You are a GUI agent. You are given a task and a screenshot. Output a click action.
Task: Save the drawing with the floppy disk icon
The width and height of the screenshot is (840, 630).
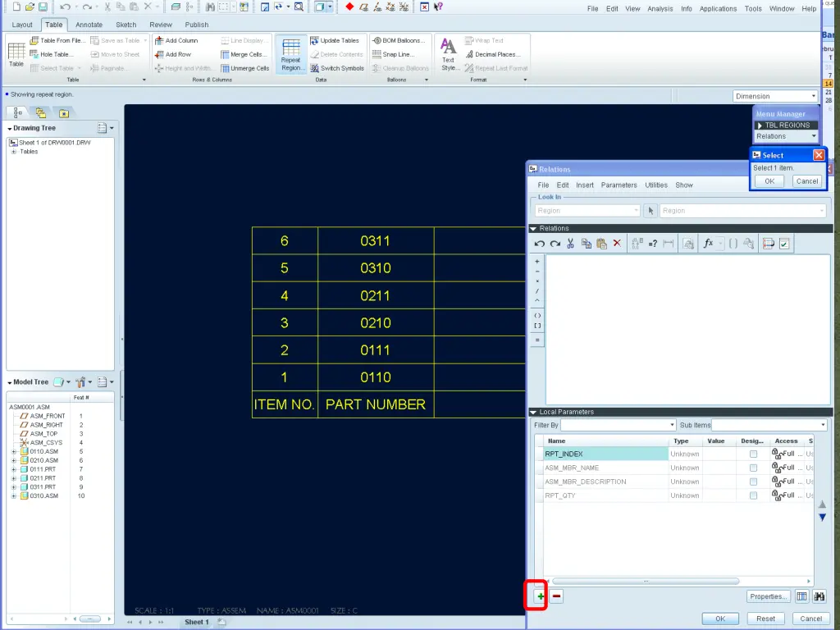coord(43,7)
